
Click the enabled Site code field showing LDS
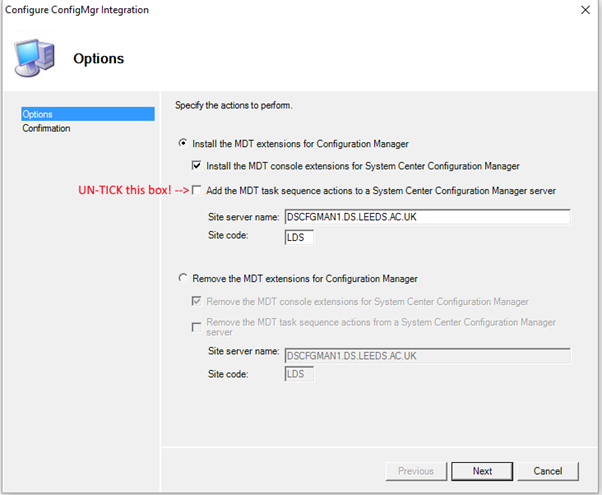click(x=299, y=237)
